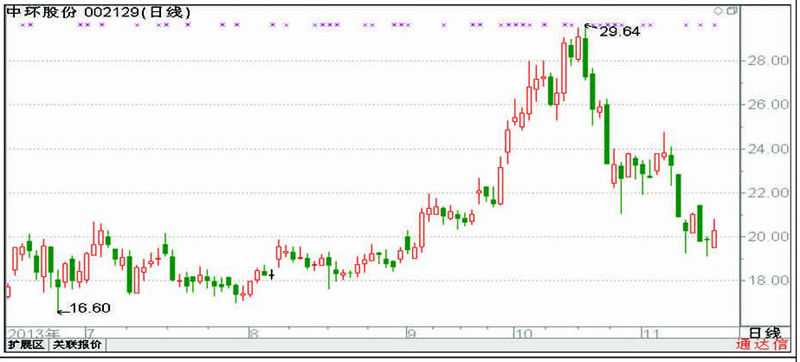
Task: Click the month 7 date axis label
Action: pos(90,333)
